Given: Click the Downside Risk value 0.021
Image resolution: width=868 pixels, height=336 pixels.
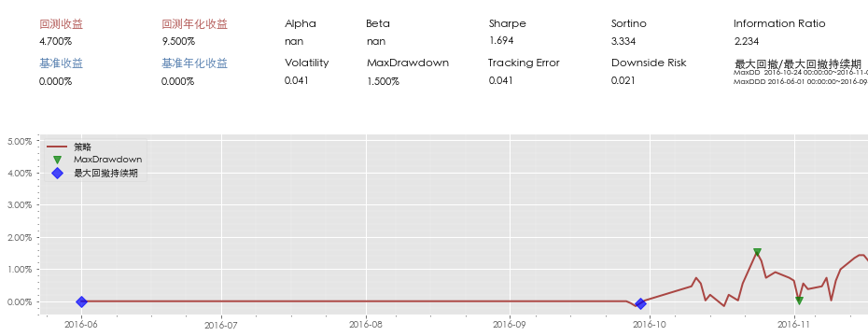Looking at the screenshot, I should click(623, 81).
